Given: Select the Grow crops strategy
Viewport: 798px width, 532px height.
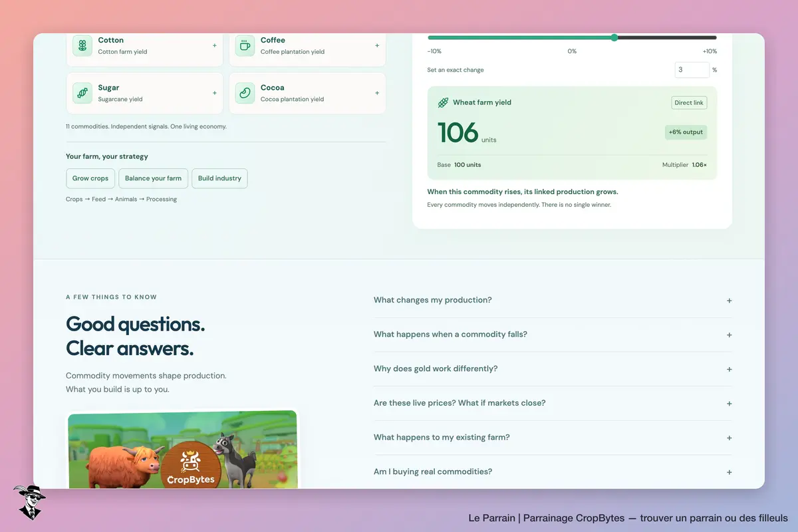Looking at the screenshot, I should (x=90, y=178).
